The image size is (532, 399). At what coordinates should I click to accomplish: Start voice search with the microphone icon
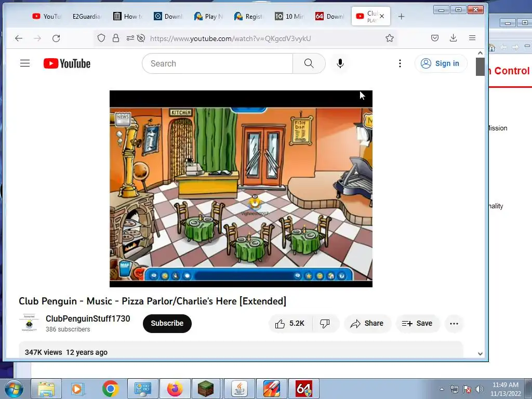tap(340, 63)
